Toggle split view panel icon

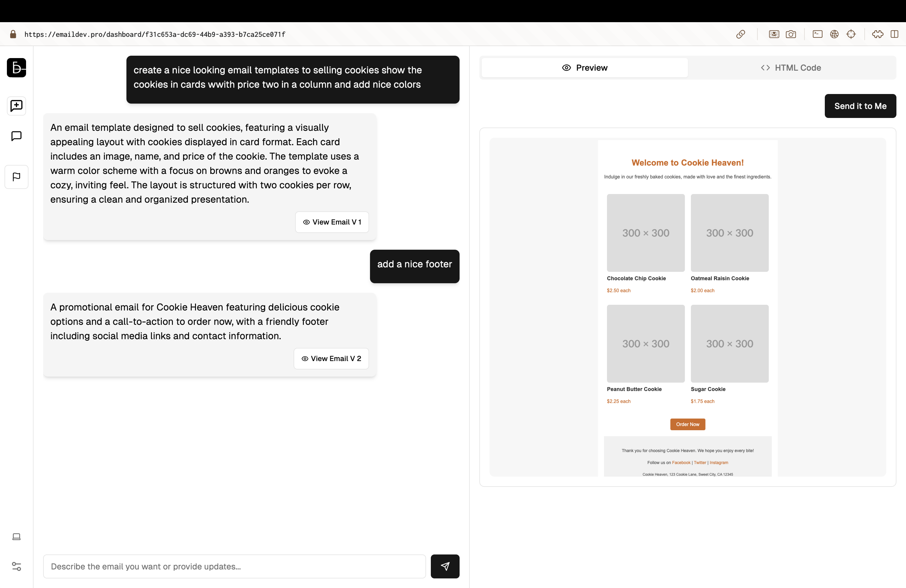pyautogui.click(x=894, y=34)
